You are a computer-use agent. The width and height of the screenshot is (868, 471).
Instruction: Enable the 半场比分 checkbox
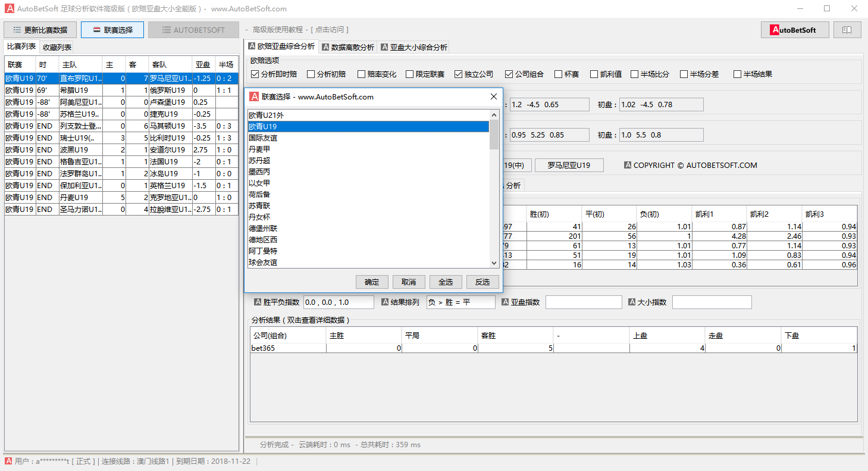[x=650, y=74]
